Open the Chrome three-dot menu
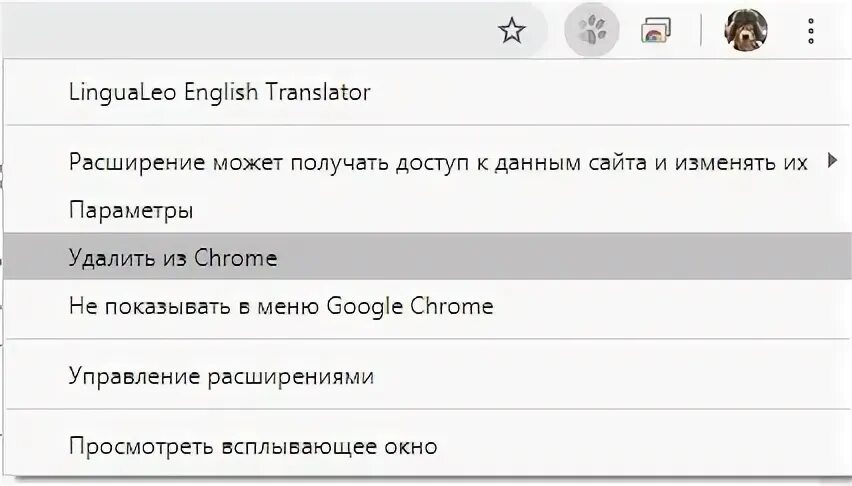The width and height of the screenshot is (852, 486). pyautogui.click(x=810, y=31)
